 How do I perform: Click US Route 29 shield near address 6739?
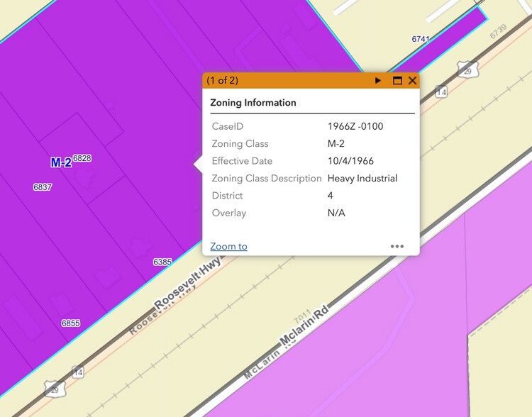tap(466, 70)
